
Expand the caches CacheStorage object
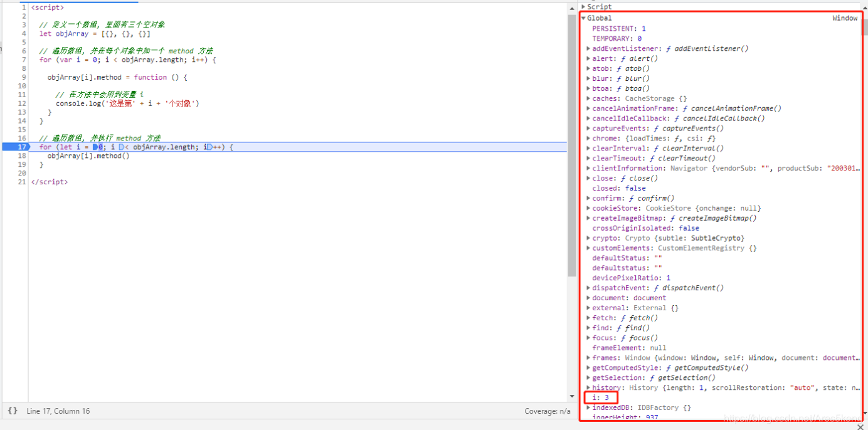pos(588,98)
